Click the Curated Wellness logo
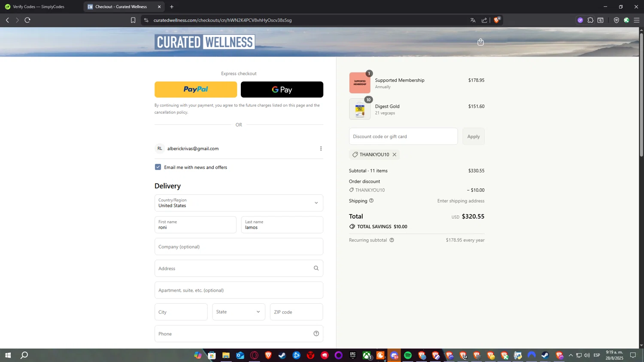 tap(205, 42)
